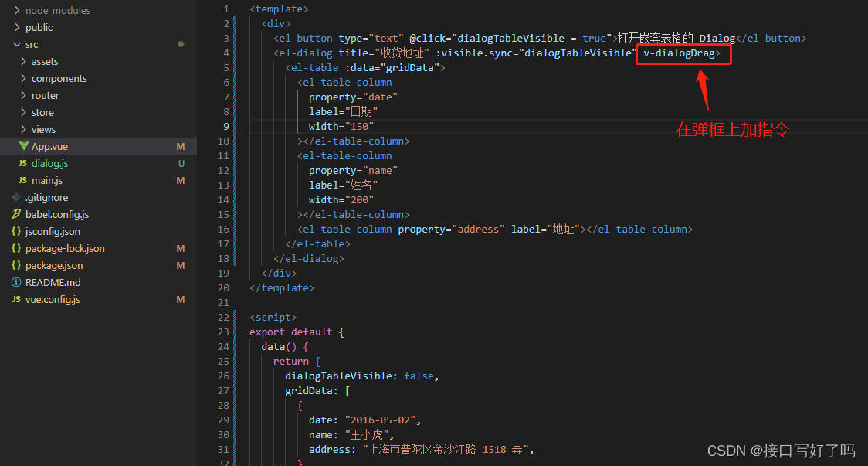Click the JS icon beside main.js
The width and height of the screenshot is (868, 466).
pos(22,180)
